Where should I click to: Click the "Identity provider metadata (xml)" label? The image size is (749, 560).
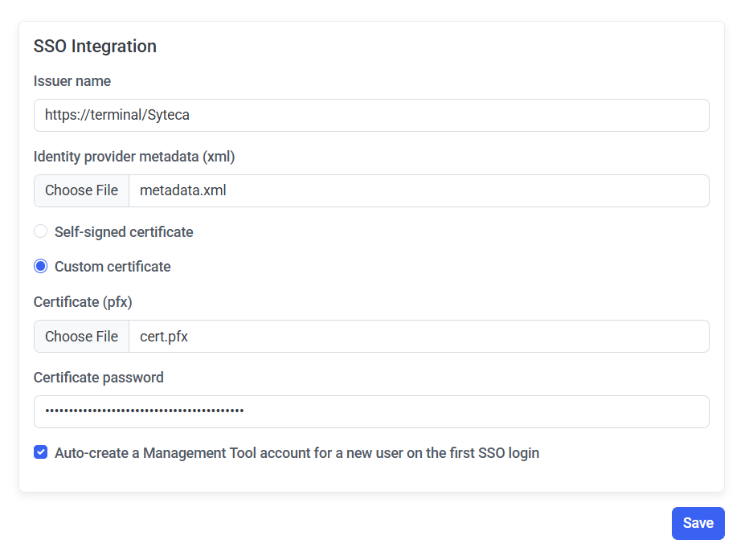[134, 156]
